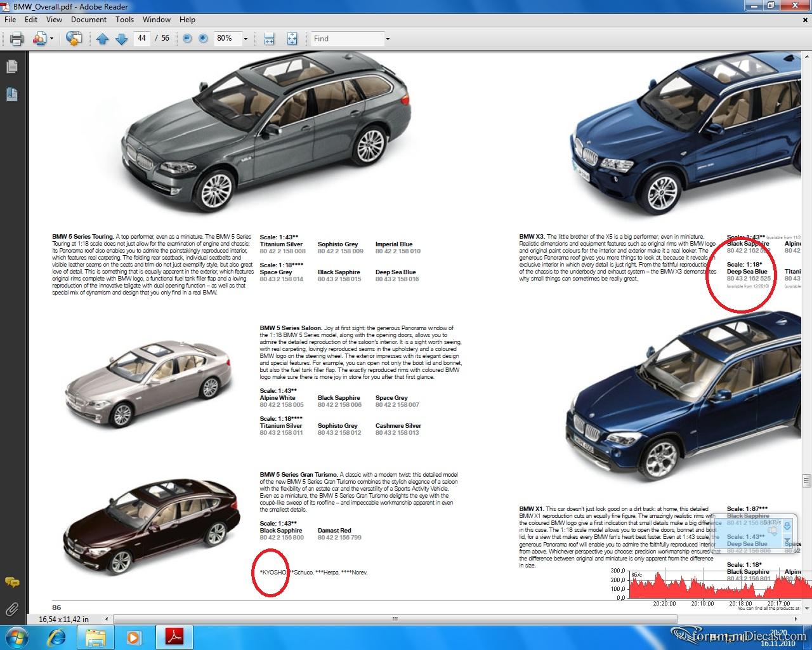Screen dimensions: 812x650
Task: Go to next page with down arrow
Action: [121, 39]
